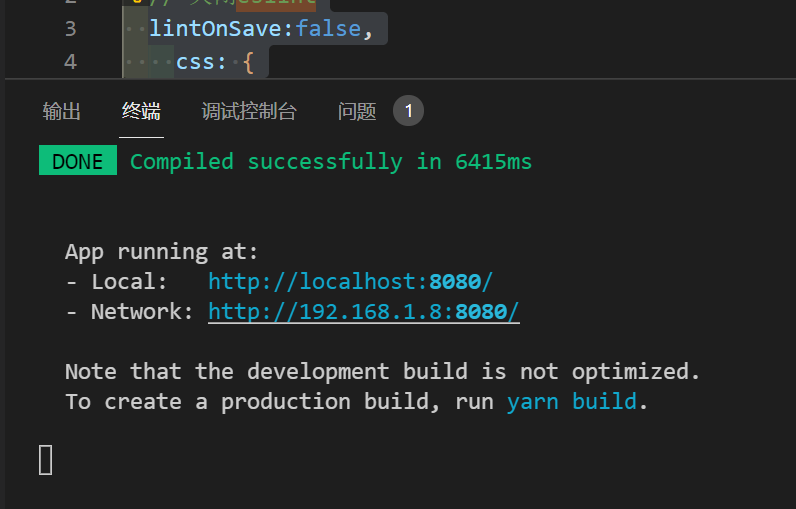Screen dimensions: 796x509
Task: Select the 终端 tab
Action: [141, 111]
